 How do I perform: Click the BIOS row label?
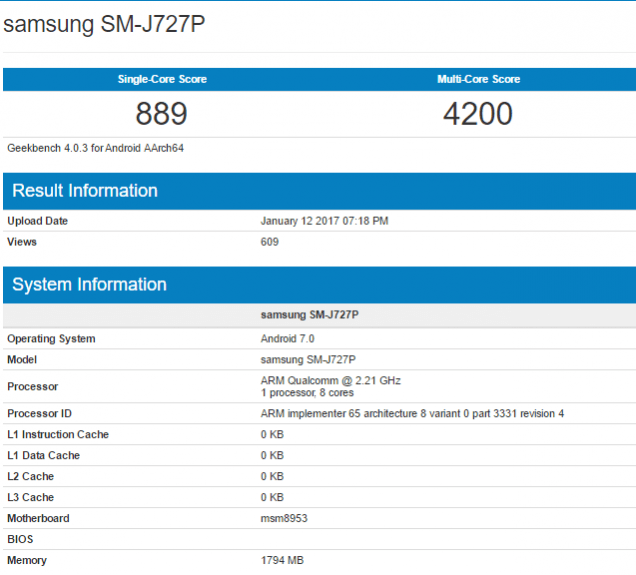point(20,539)
